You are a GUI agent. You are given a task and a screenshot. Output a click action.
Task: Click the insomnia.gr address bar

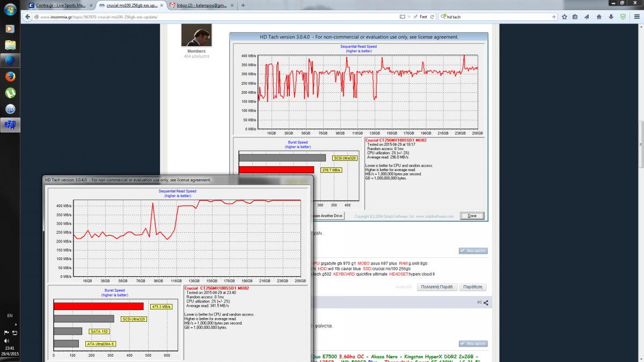coord(215,17)
